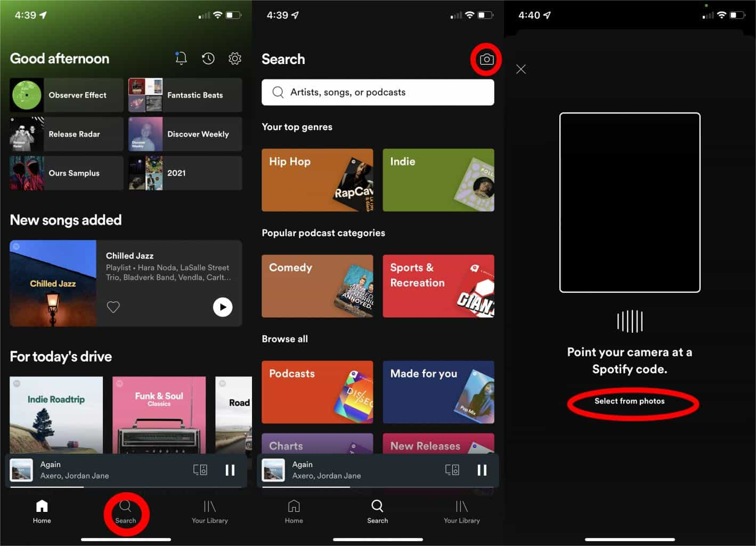Tap playback progress bar in Search mini player

coord(378,486)
